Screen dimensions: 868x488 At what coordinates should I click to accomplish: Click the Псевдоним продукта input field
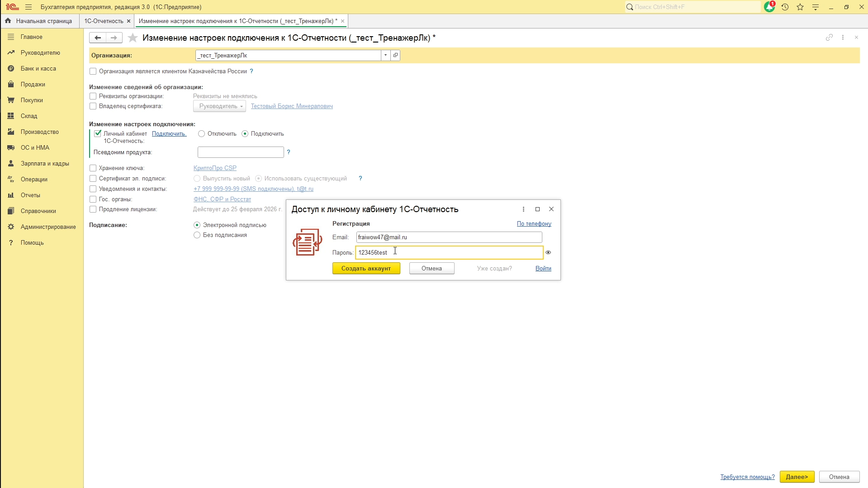pyautogui.click(x=241, y=152)
